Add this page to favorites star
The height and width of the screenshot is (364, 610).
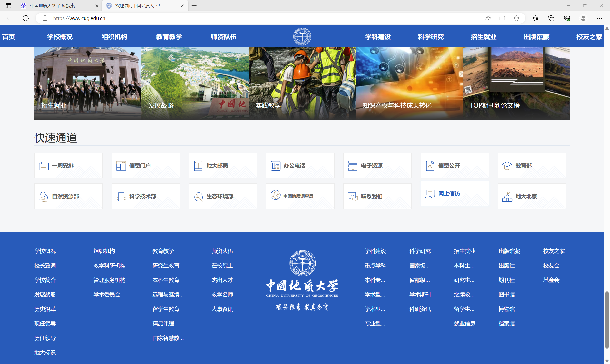click(x=516, y=18)
